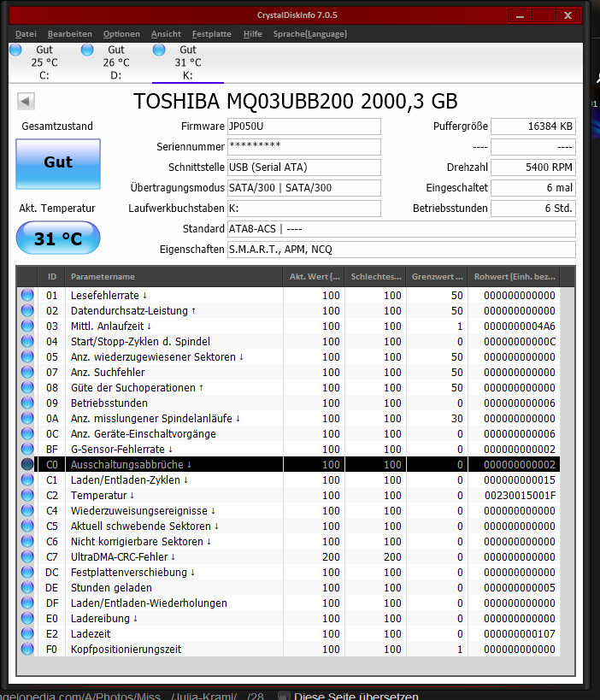
Task: Click the Eigenschaften field S.M.A.R.T., APM, NCQ
Action: [402, 250]
